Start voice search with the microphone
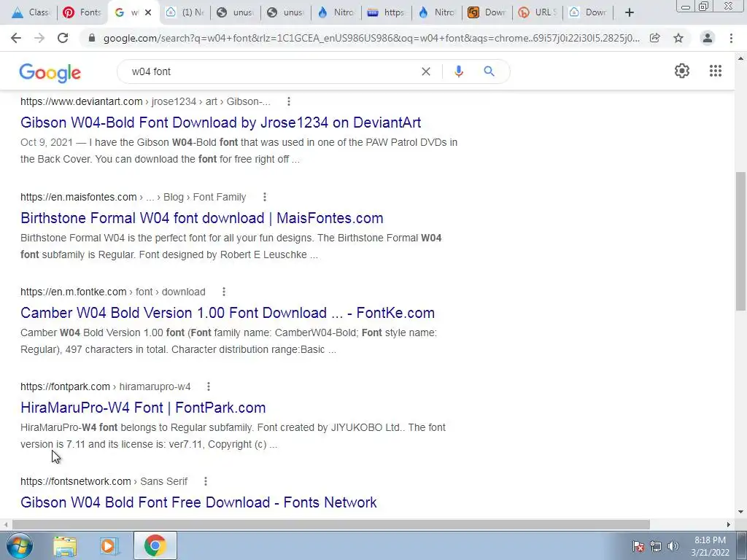Viewport: 747px width, 560px height. coord(458,71)
